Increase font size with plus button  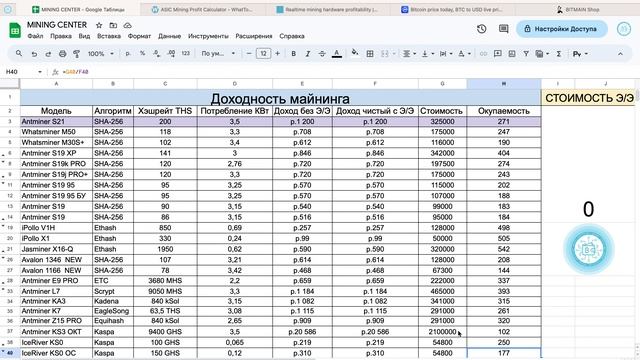coord(278,53)
